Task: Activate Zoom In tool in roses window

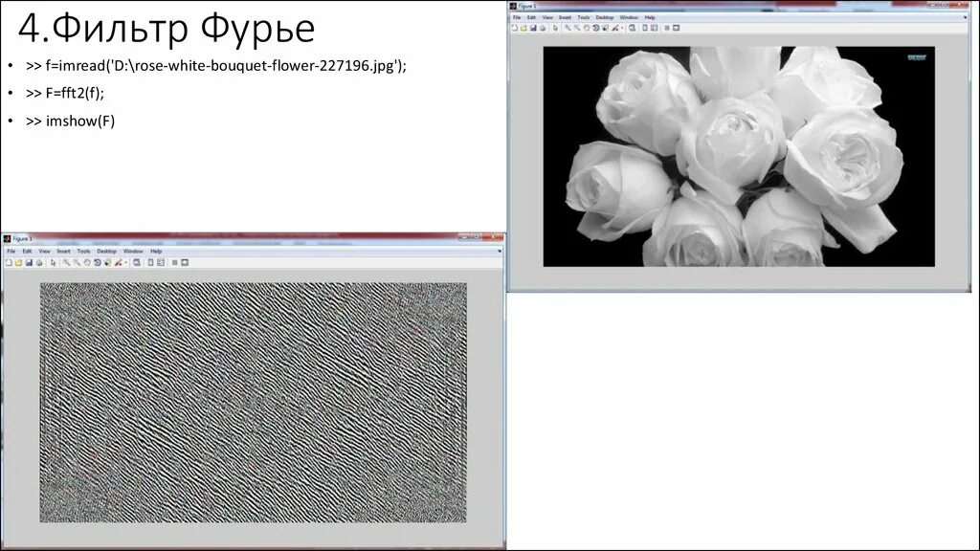Action: tap(568, 28)
